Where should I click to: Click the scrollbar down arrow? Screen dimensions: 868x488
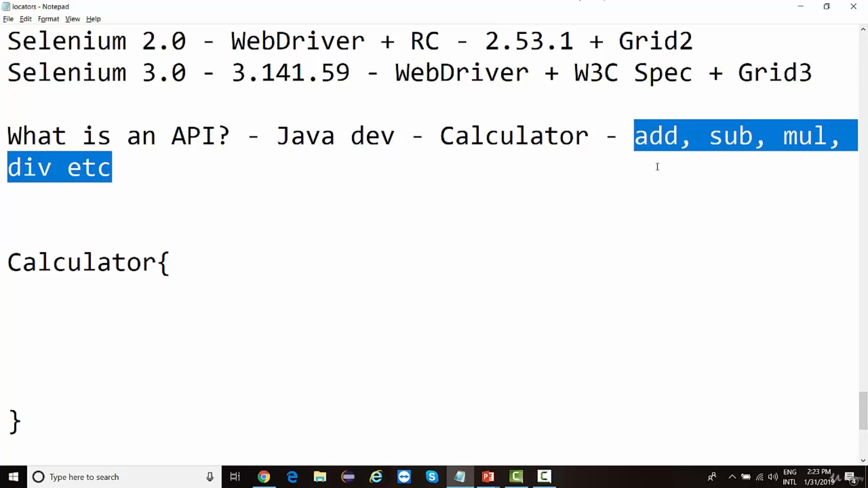point(863,460)
